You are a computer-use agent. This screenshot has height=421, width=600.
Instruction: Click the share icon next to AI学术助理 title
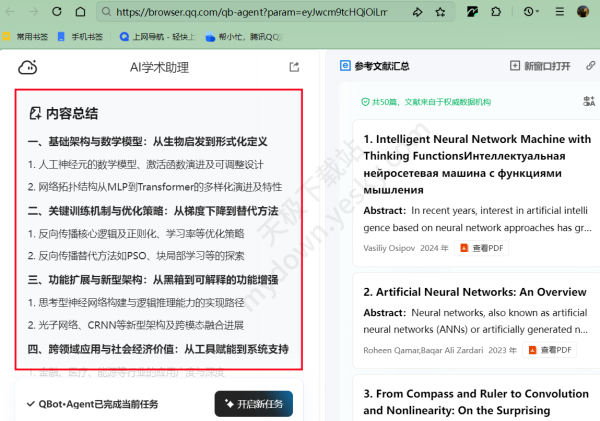(294, 67)
